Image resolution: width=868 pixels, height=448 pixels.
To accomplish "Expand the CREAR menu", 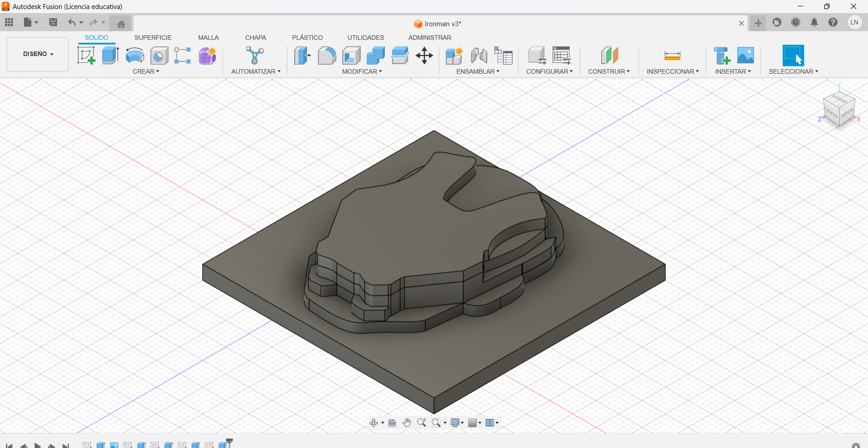I will tap(146, 71).
